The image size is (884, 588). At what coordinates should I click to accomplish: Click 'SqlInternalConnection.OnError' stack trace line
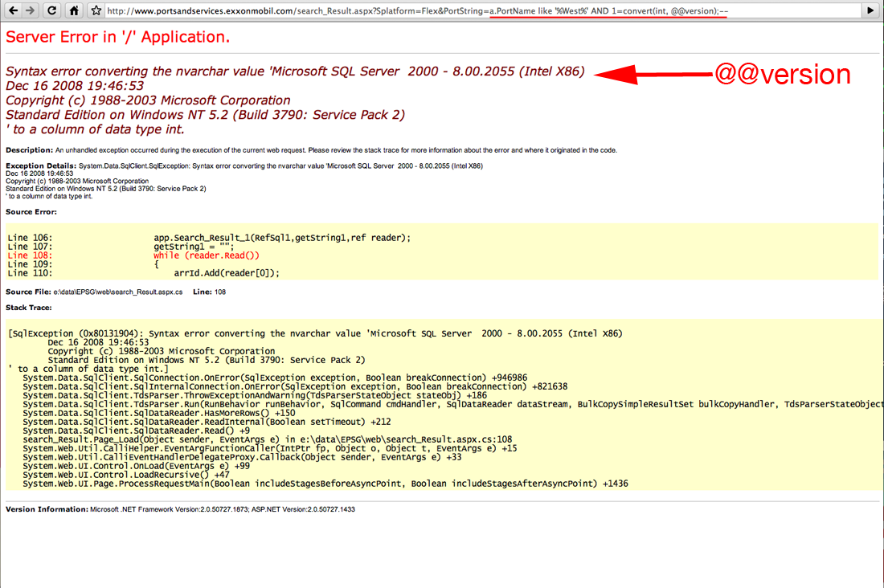pyautogui.click(x=295, y=386)
